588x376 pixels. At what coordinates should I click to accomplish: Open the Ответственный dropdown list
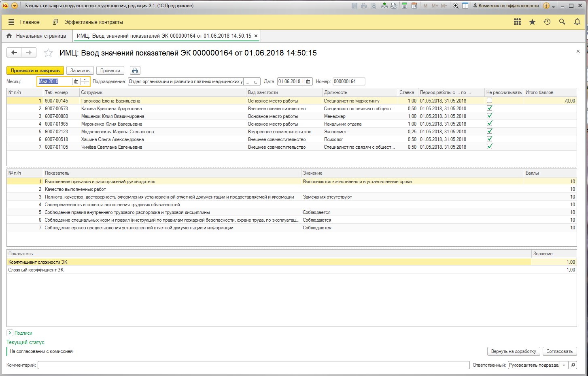[564, 365]
